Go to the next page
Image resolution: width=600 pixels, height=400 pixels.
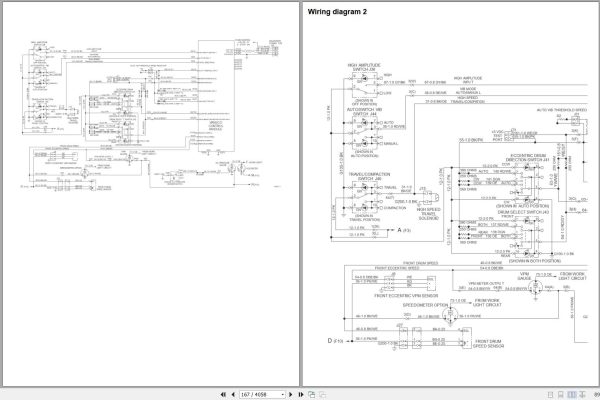290,394
